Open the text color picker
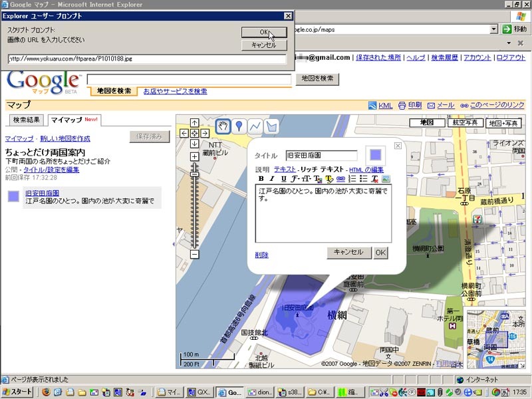Viewport: 532px width, 399px height. (318, 178)
